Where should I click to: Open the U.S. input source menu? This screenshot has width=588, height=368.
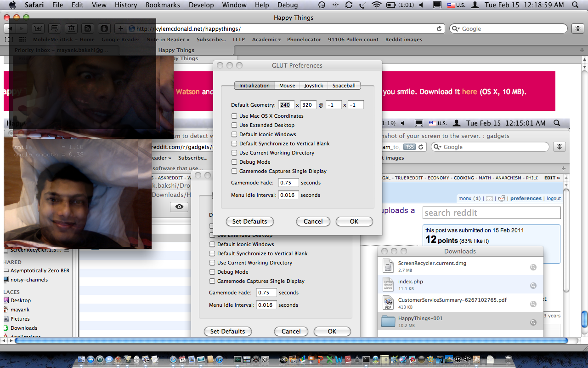[456, 5]
